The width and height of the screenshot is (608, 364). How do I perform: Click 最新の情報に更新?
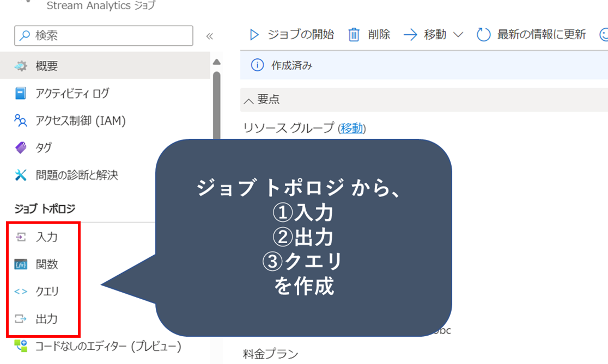[x=542, y=35]
